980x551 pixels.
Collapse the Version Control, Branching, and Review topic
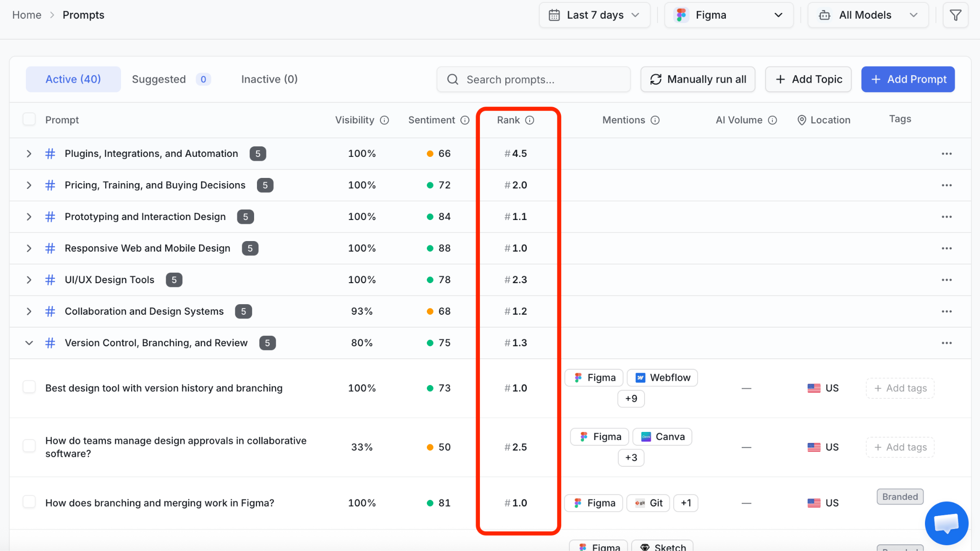pyautogui.click(x=29, y=343)
